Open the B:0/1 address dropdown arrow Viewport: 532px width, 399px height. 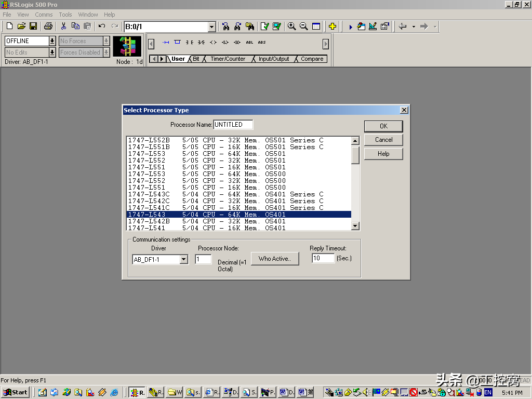(211, 27)
